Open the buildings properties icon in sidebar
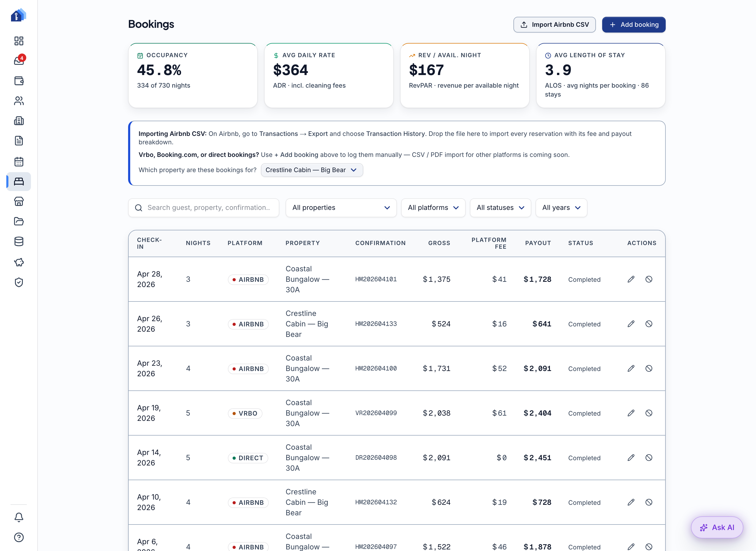Viewport: 756px width, 551px height. click(19, 121)
